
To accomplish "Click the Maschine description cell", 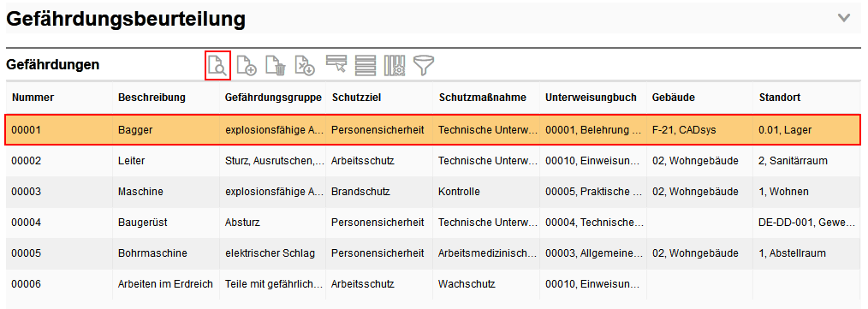I will pyautogui.click(x=166, y=192).
